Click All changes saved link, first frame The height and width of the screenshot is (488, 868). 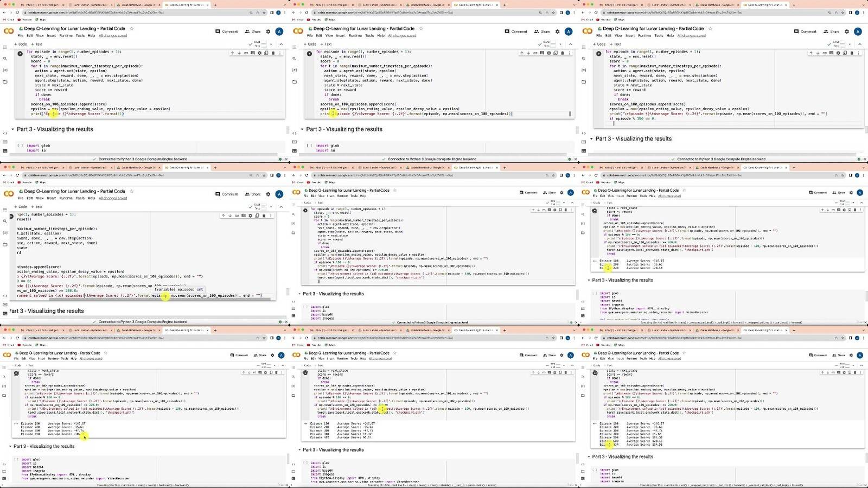[112, 35]
